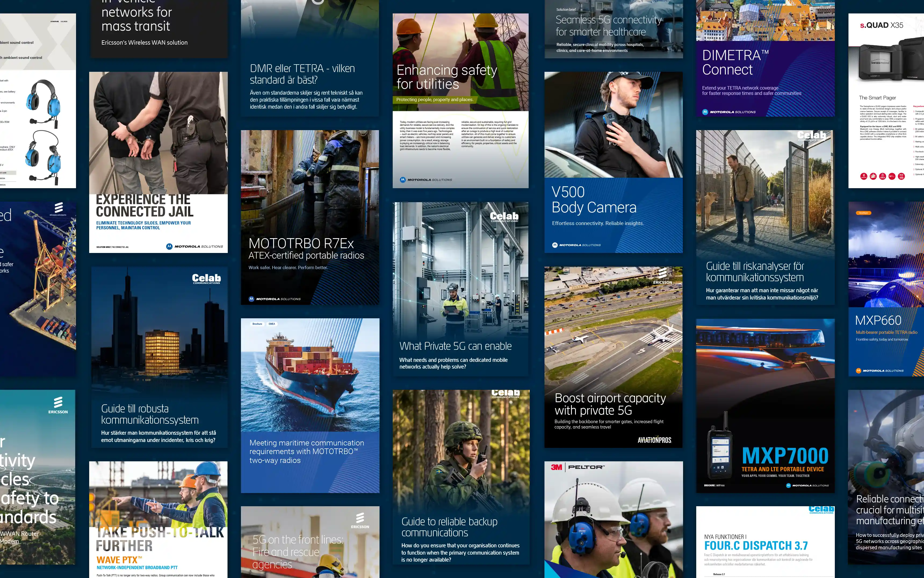This screenshot has height=578, width=924.
Task: Click the Motorola Solutions logo on the DIMETRA Connect brochure
Action: pos(729,112)
